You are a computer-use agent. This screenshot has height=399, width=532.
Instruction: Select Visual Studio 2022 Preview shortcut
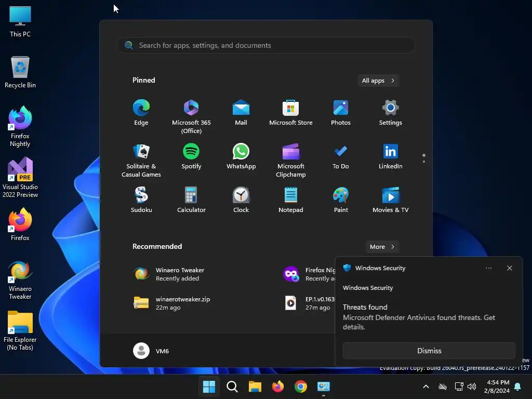20,177
